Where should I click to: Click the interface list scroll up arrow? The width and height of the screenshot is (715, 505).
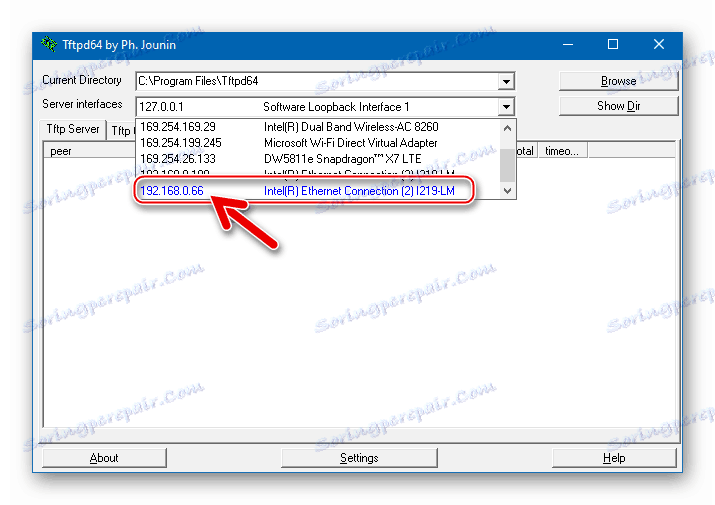(508, 128)
